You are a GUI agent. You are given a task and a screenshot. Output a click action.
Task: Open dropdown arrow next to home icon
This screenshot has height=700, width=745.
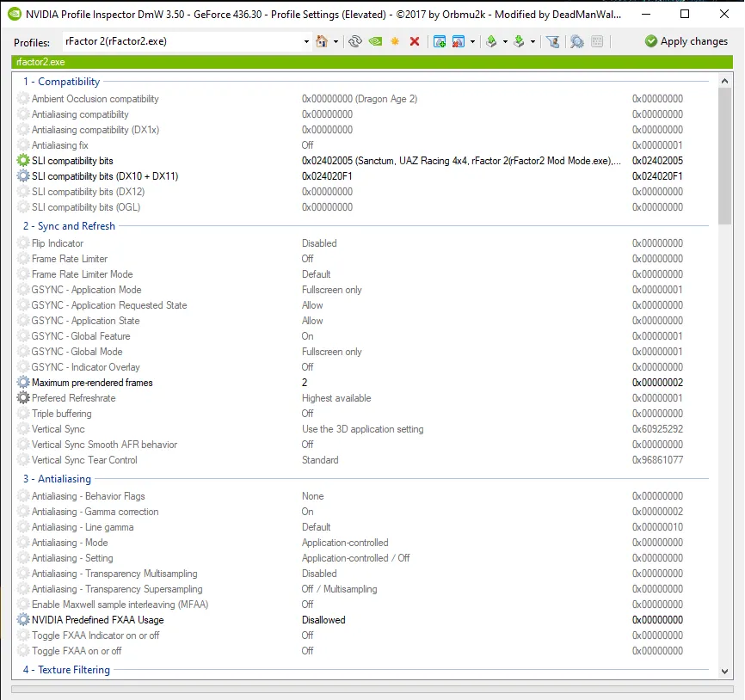point(336,41)
